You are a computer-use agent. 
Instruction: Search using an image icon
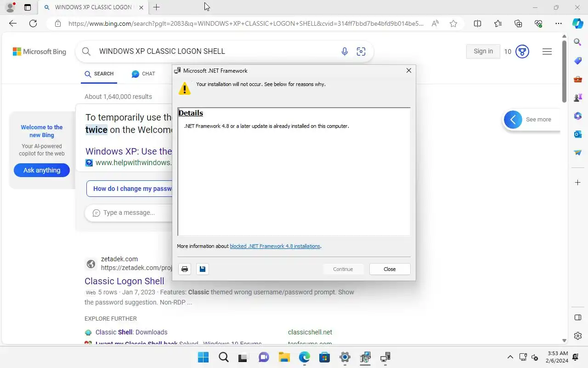click(x=361, y=52)
